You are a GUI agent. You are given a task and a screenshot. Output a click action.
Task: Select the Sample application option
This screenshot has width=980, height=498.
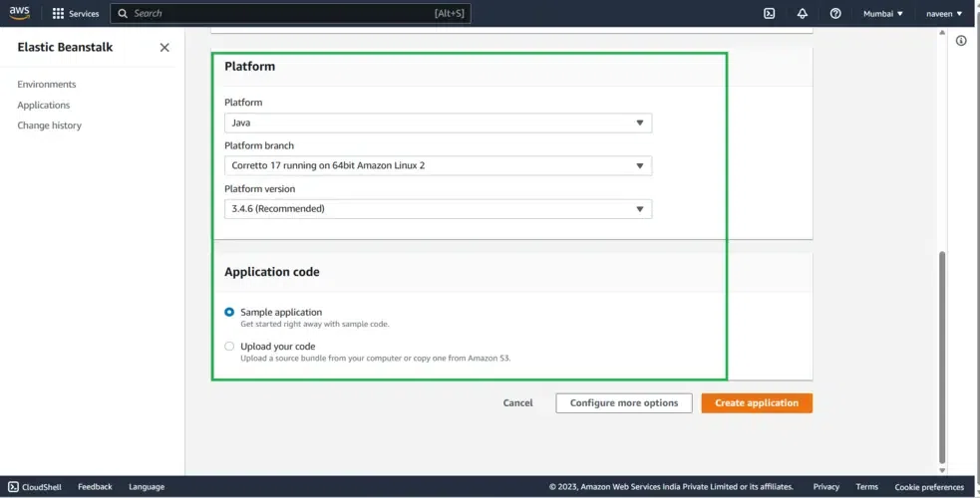tap(229, 312)
